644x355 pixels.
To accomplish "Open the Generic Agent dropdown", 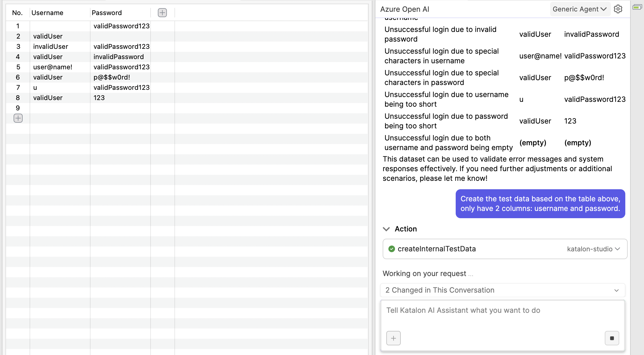I will [x=580, y=9].
